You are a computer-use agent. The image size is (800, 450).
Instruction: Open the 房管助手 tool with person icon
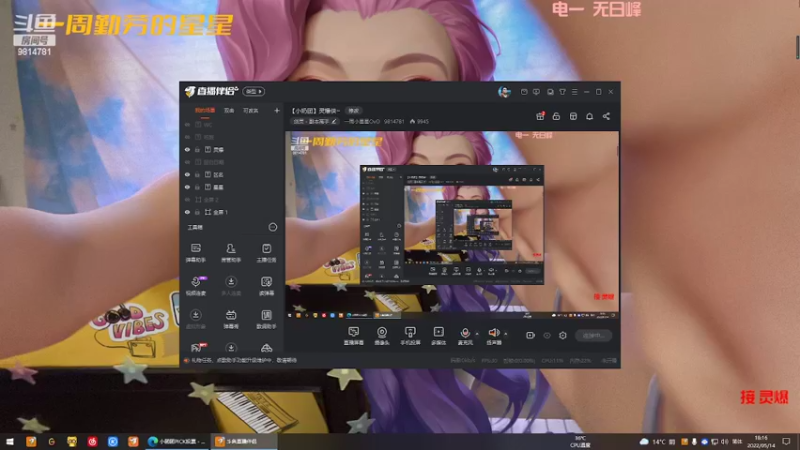point(231,253)
